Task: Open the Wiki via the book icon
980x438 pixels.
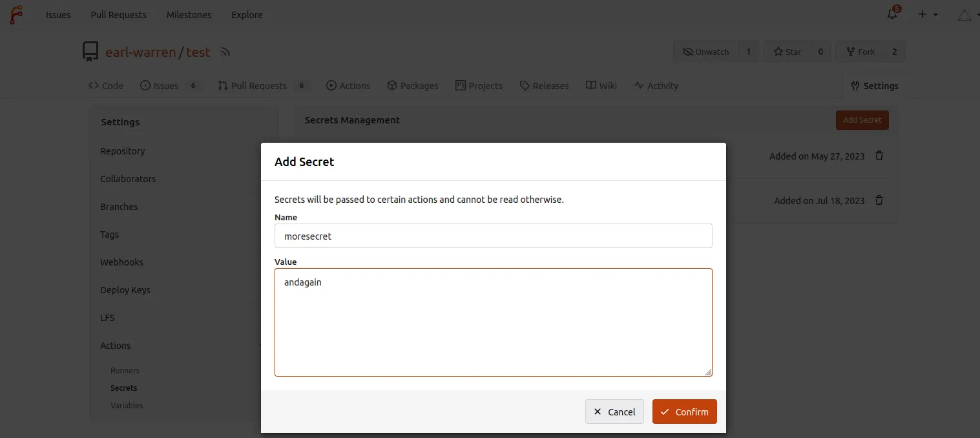Action: 590,85
